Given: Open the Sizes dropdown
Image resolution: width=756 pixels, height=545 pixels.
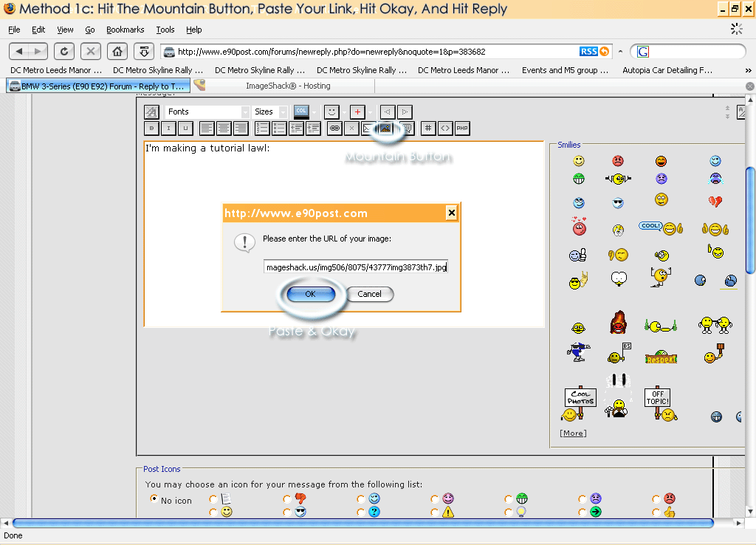Looking at the screenshot, I should pyautogui.click(x=269, y=112).
